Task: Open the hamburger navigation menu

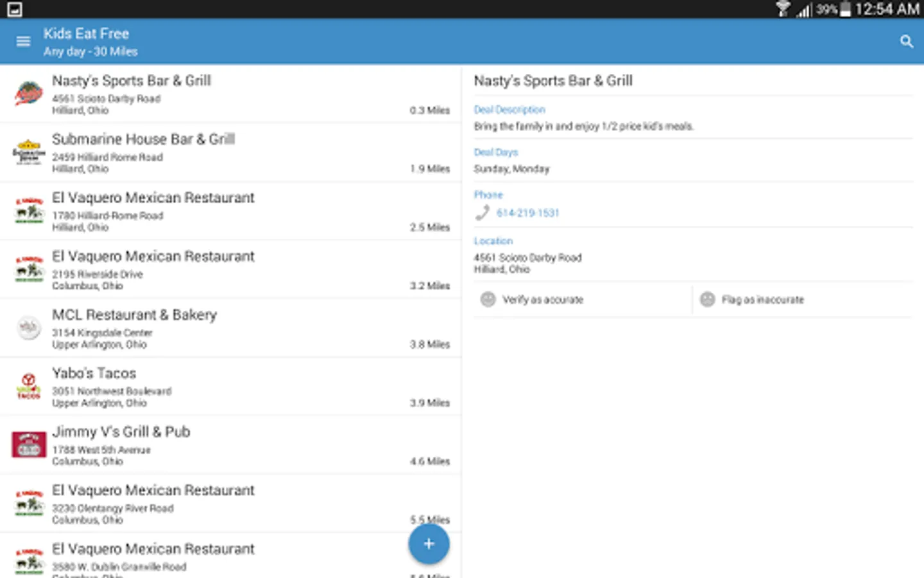Action: coord(23,42)
